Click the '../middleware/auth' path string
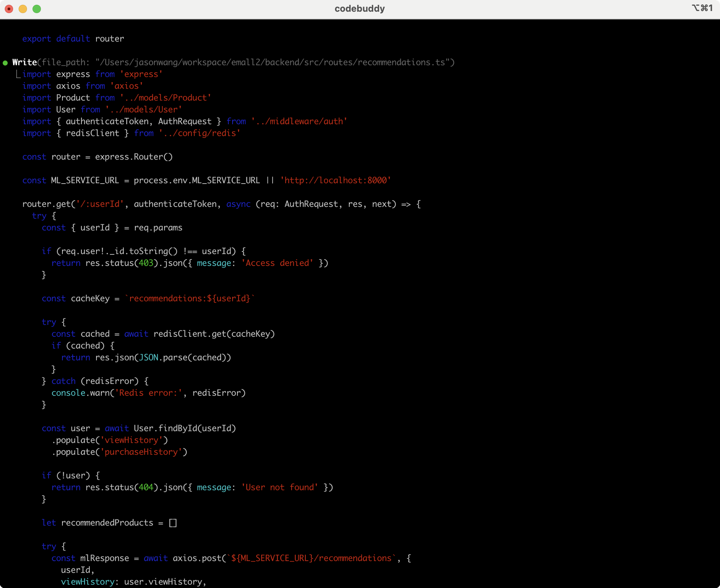 [299, 121]
